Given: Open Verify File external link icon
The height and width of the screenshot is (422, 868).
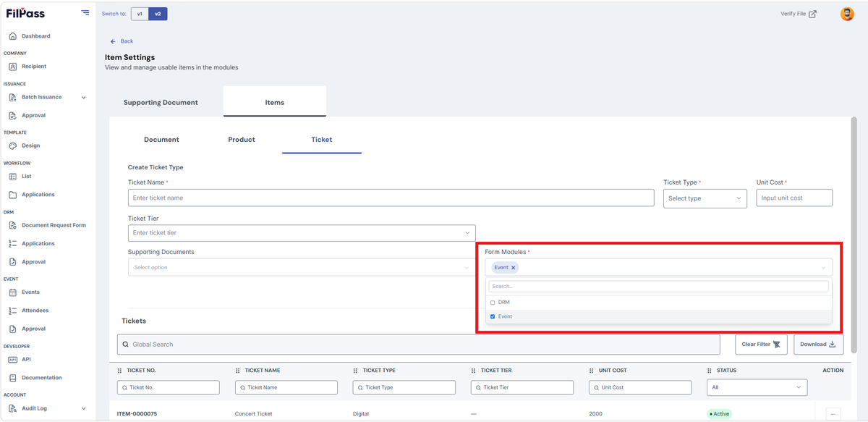Looking at the screenshot, I should (813, 14).
